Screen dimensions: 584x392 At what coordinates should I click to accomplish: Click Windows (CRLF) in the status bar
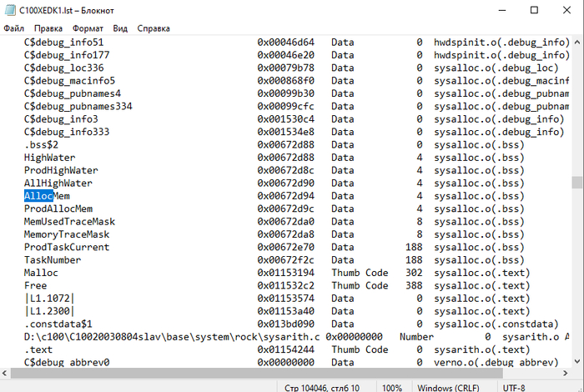point(449,385)
